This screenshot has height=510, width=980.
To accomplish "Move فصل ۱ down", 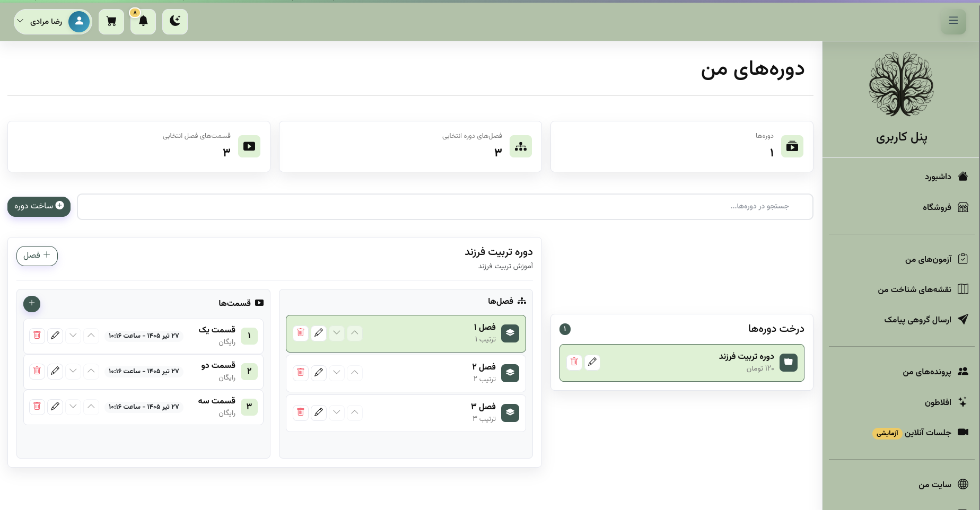I will [x=337, y=333].
